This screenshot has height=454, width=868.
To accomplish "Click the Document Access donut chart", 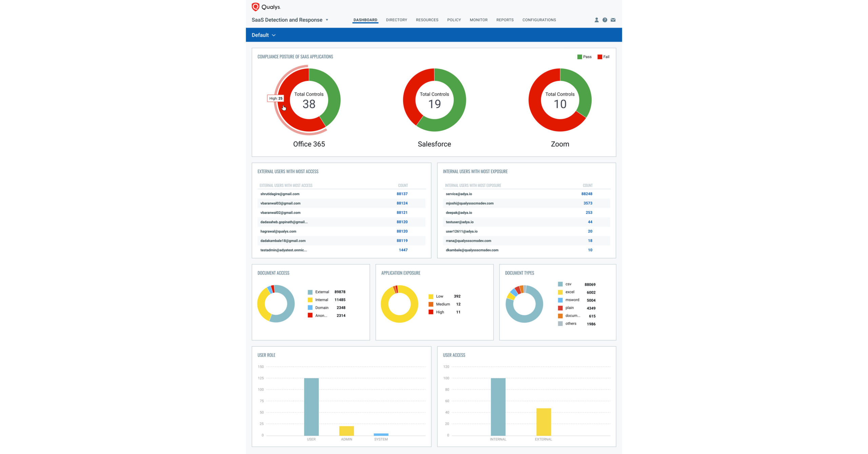I will point(276,304).
